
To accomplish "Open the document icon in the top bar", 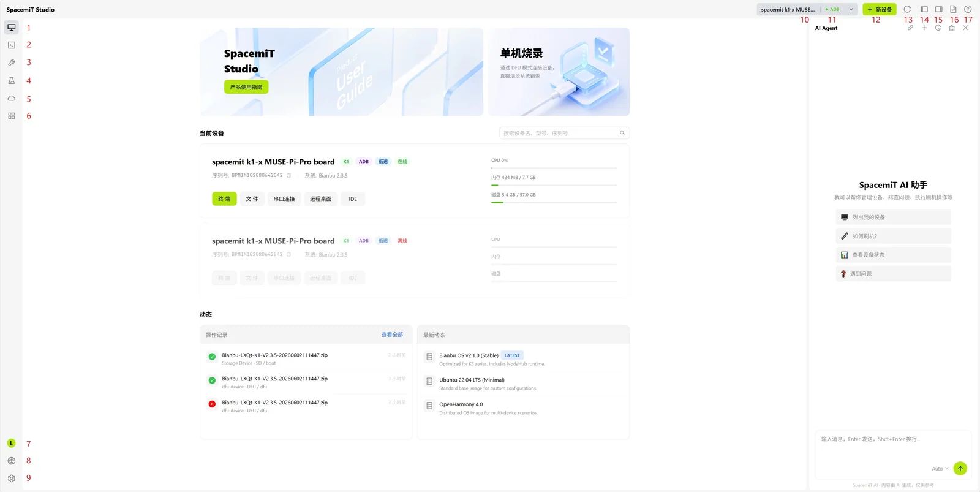I will click(x=953, y=9).
